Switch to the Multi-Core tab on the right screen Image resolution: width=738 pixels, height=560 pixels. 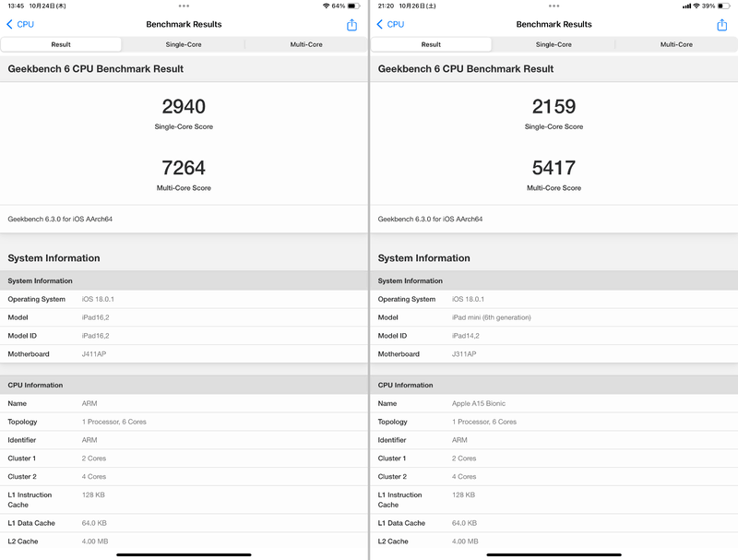pos(676,43)
